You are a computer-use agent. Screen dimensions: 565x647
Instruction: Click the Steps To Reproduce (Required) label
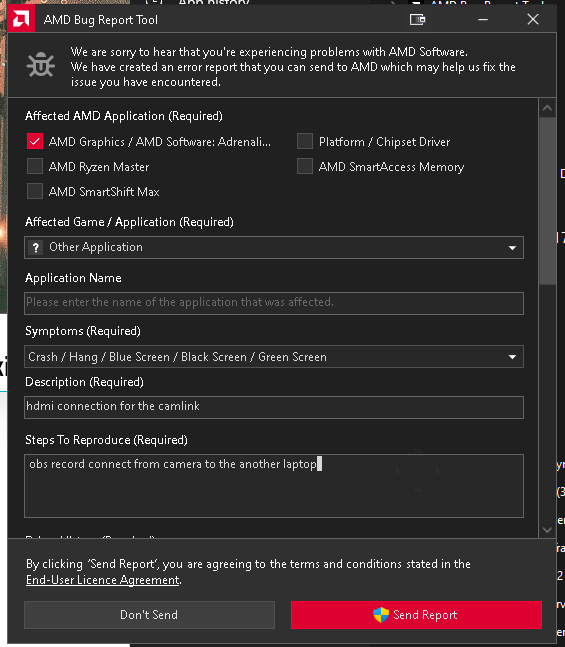[x=106, y=440]
